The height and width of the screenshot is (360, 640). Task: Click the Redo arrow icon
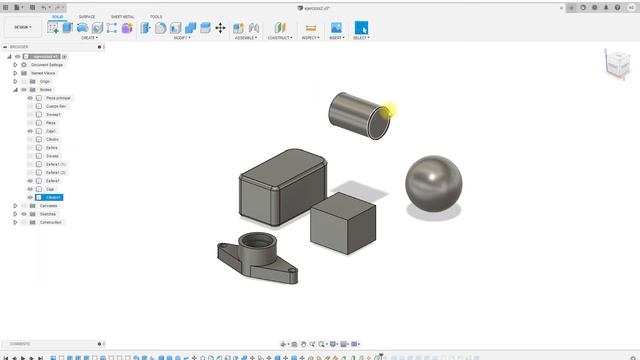[58, 7]
